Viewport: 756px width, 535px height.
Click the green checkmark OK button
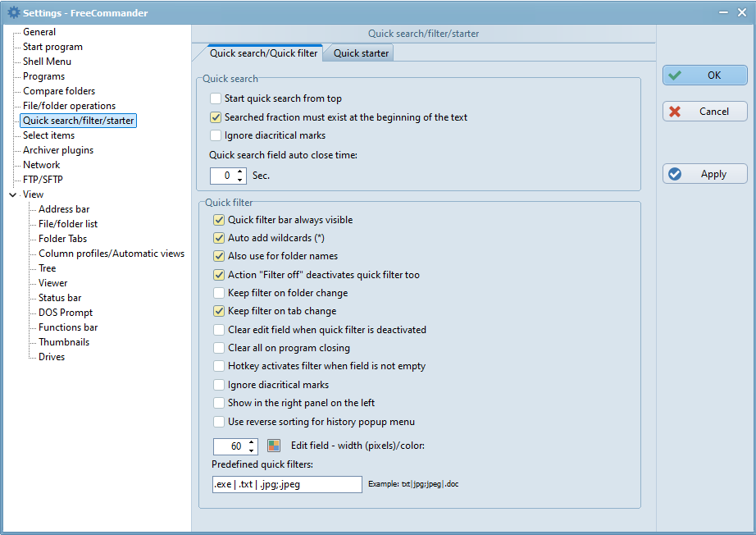tap(704, 75)
